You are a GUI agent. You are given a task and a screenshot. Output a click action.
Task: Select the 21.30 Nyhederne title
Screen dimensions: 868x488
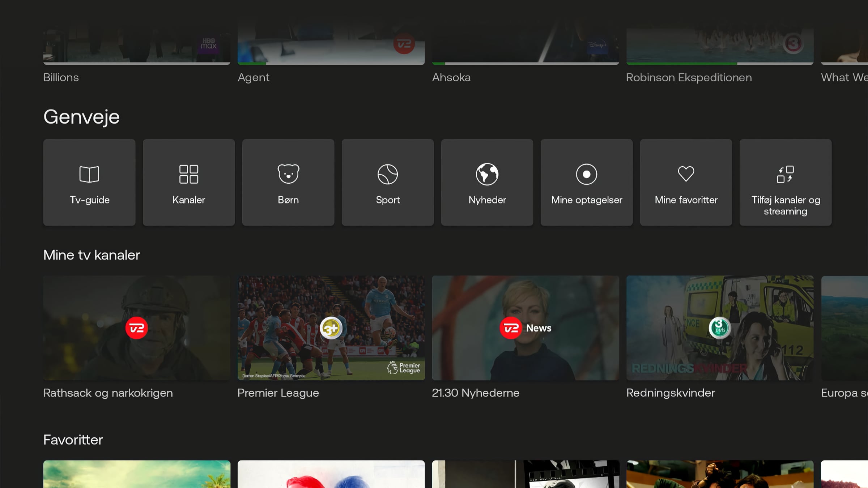point(475,393)
